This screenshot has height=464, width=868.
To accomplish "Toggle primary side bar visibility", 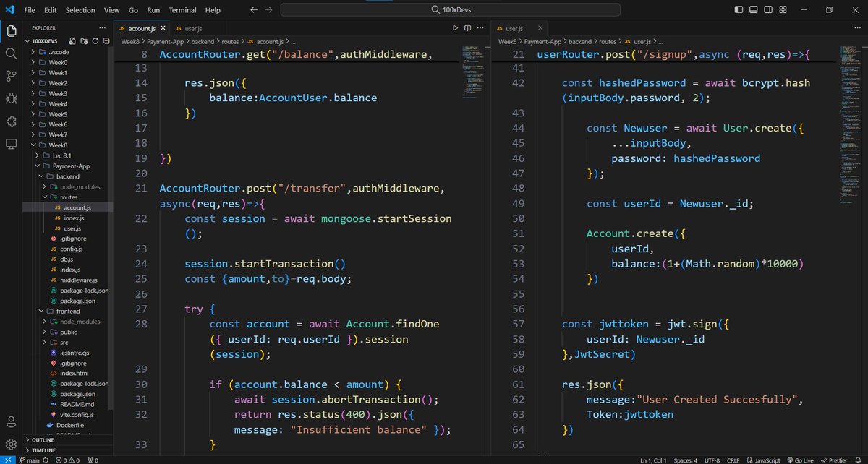I will point(738,10).
